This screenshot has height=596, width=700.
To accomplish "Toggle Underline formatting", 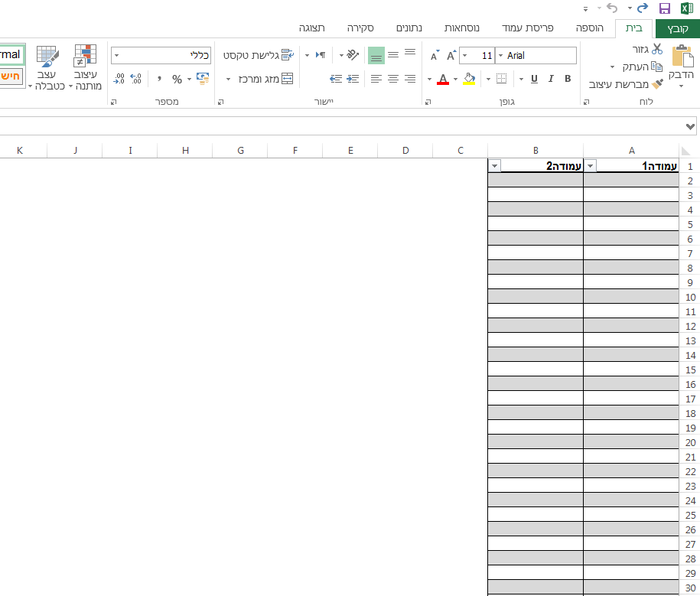I will (534, 79).
